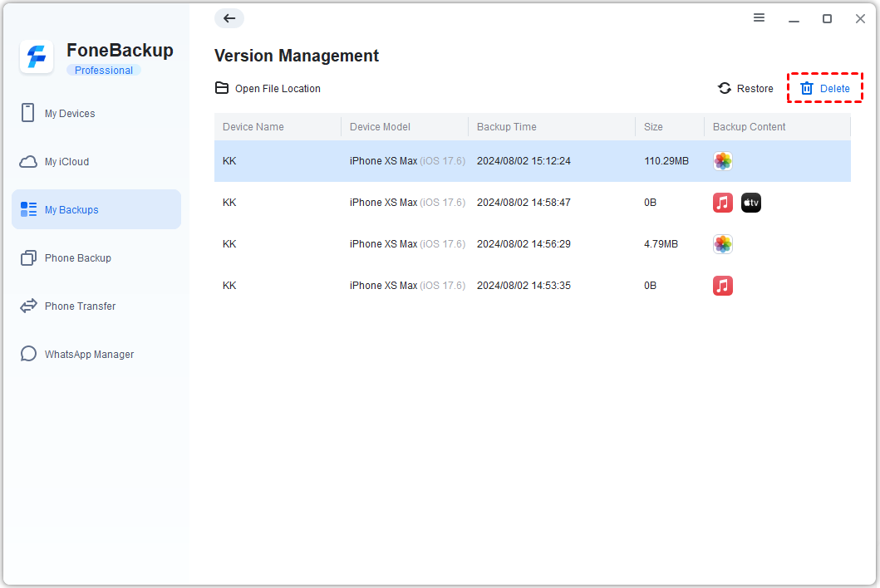Click Music icon in the 14:53:35 backup
Image resolution: width=880 pixels, height=588 pixels.
722,286
